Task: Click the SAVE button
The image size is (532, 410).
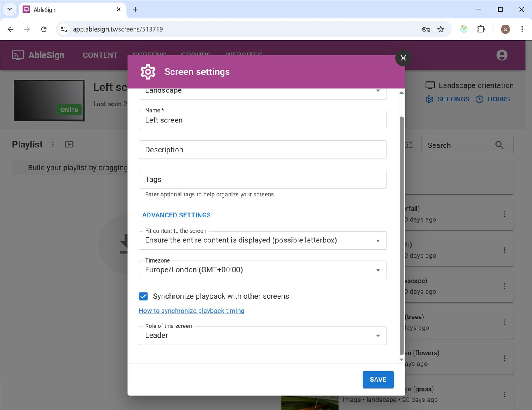Action: [x=378, y=379]
